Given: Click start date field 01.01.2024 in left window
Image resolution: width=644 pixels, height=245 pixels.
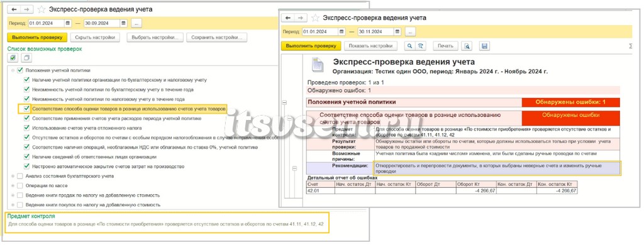Looking at the screenshot, I should pyautogui.click(x=47, y=23).
